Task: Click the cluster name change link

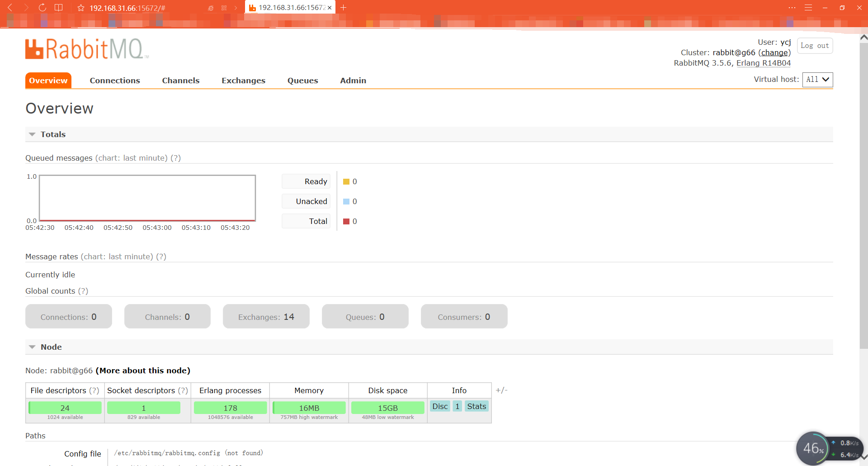Action: [774, 53]
